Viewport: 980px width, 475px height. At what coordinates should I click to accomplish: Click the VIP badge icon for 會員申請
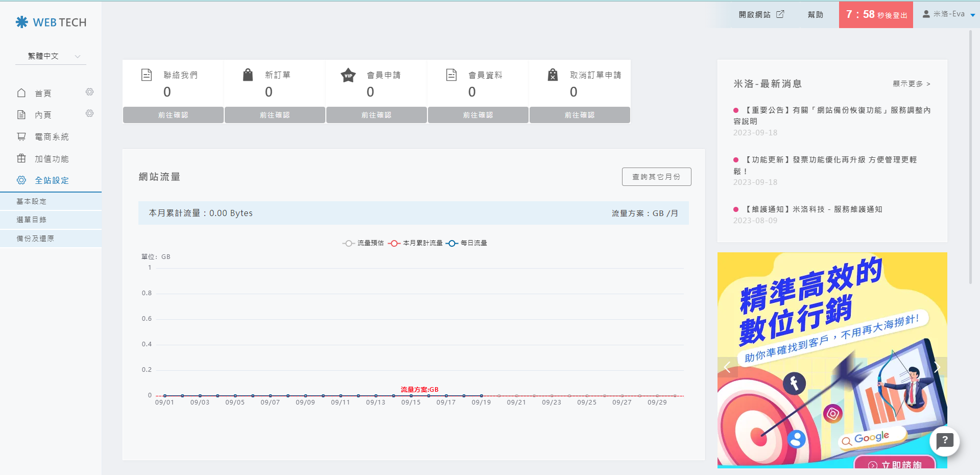pos(348,76)
